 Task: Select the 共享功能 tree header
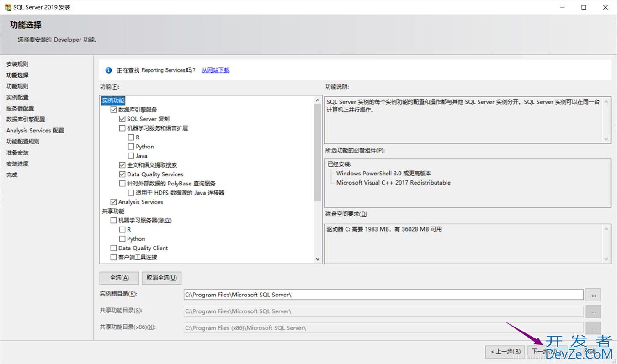pos(113,211)
